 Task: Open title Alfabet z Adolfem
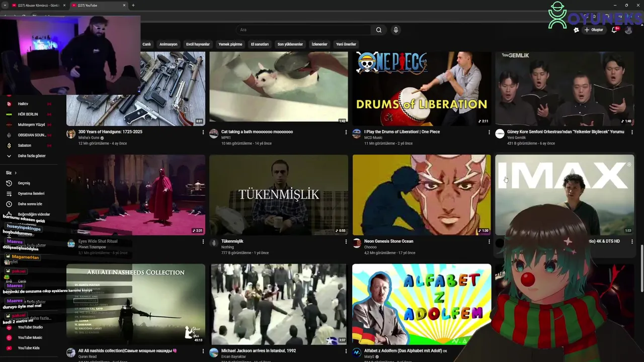(x=406, y=350)
